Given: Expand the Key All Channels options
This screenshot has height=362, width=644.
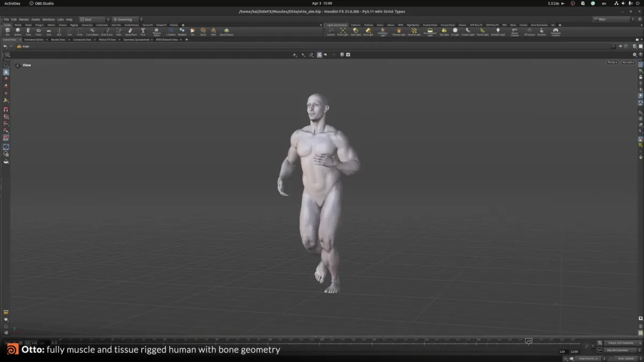Looking at the screenshot, I should [640, 351].
